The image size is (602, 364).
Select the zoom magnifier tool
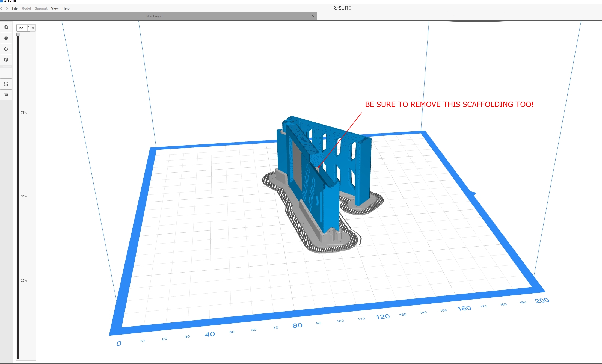pyautogui.click(x=6, y=27)
